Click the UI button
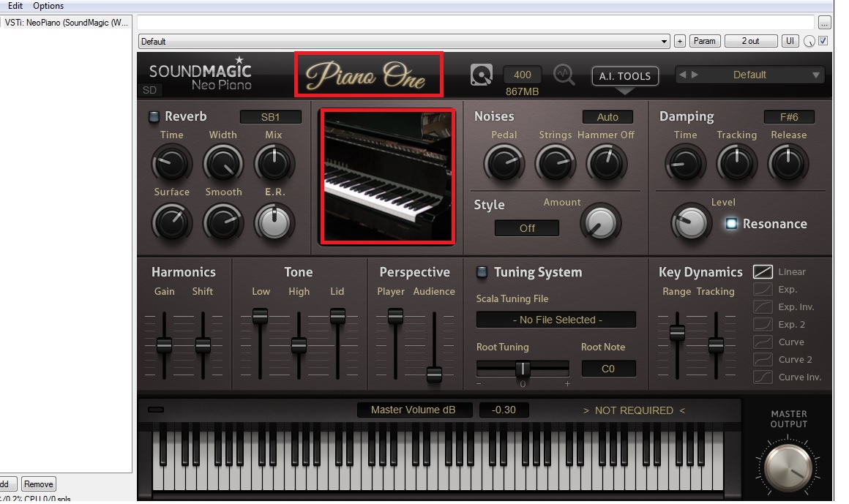Screen dimensions: 849x504 click(790, 41)
